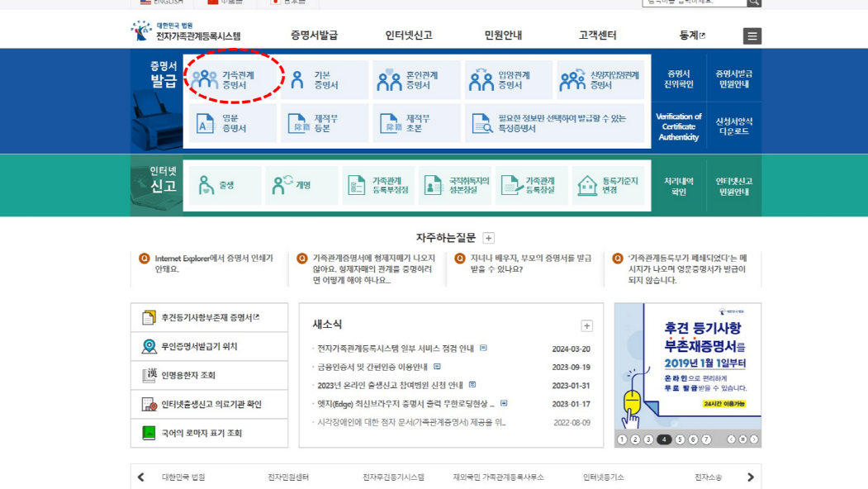Open the hamburger full menu
Viewport: 868px width, 489px height.
[x=752, y=36]
